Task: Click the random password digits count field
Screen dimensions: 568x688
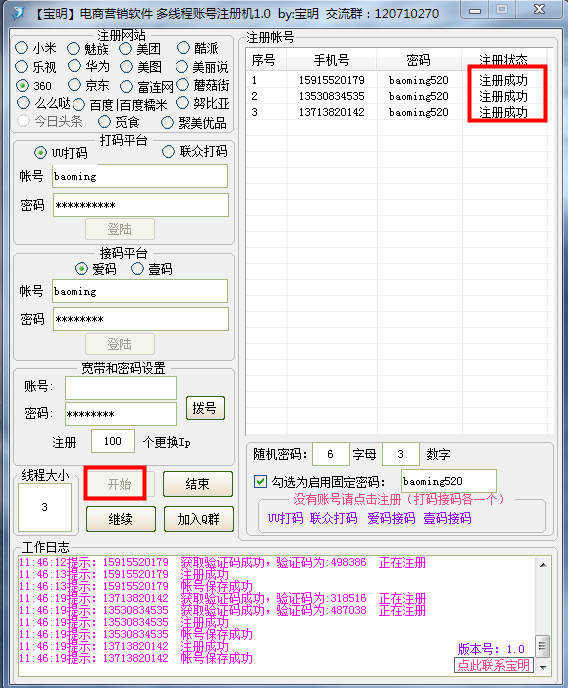Action: coord(401,454)
